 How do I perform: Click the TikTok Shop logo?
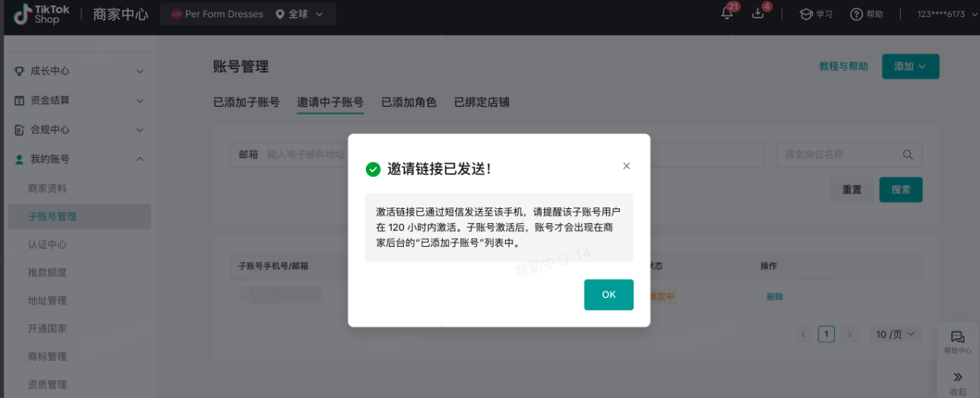[x=42, y=14]
